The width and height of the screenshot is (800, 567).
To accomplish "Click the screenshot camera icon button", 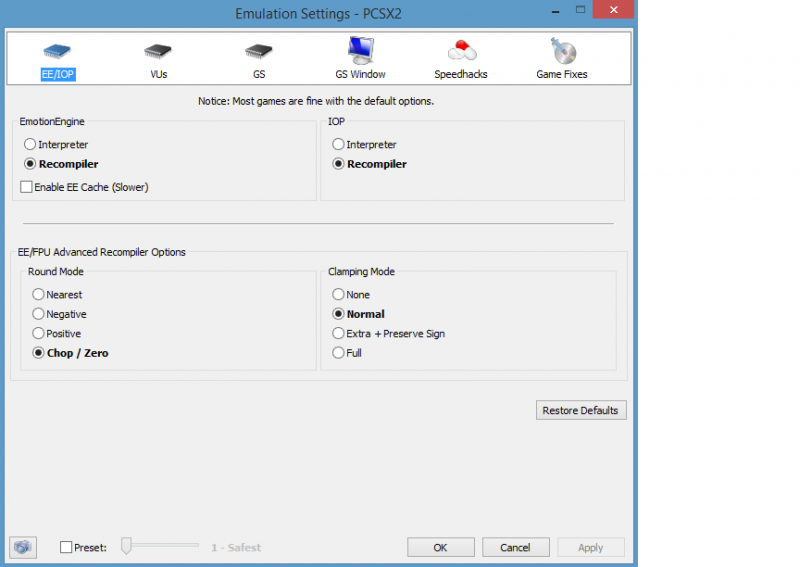I will 23,548.
